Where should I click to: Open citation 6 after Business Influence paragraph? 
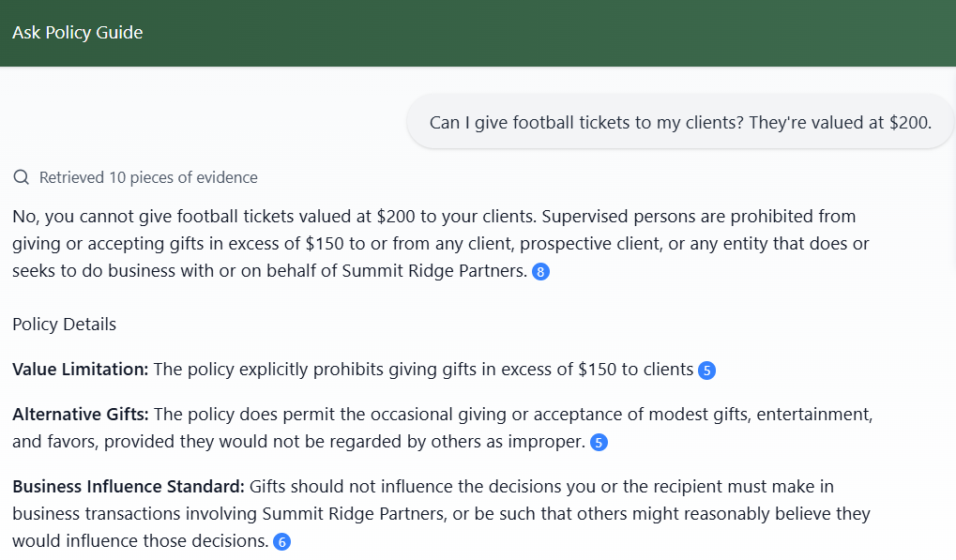[x=281, y=541]
